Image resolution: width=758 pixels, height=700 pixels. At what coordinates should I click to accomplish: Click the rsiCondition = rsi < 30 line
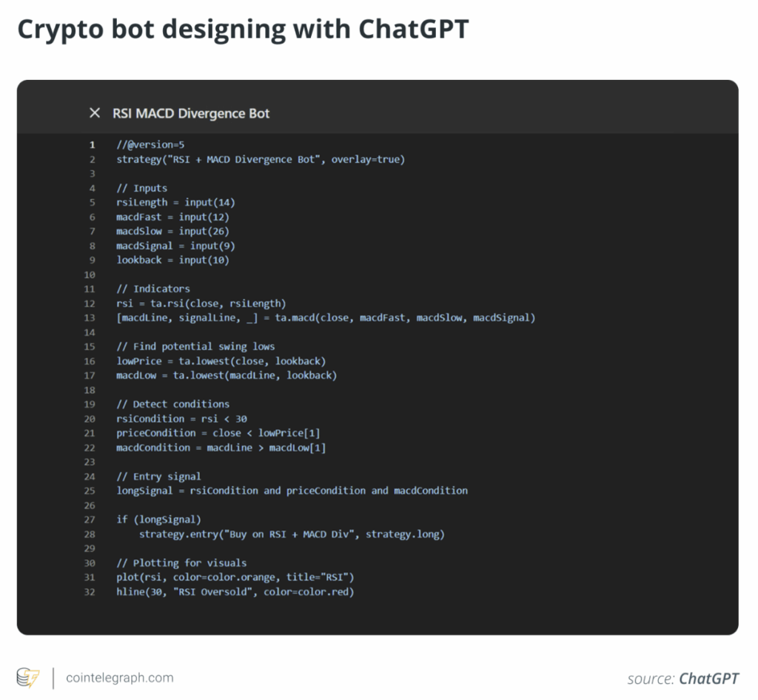coord(181,419)
